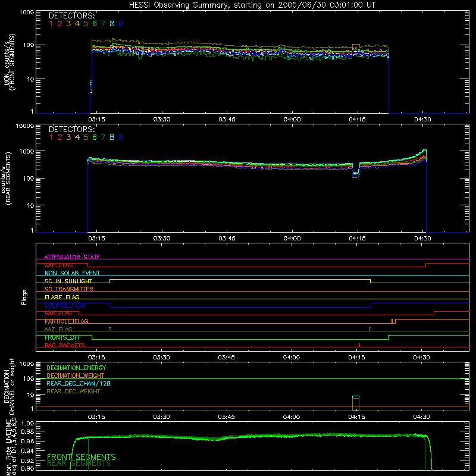Viewport: 476px width, 476px height.
Task: Click the 0.92 value on livetime axis
Action: point(27,459)
